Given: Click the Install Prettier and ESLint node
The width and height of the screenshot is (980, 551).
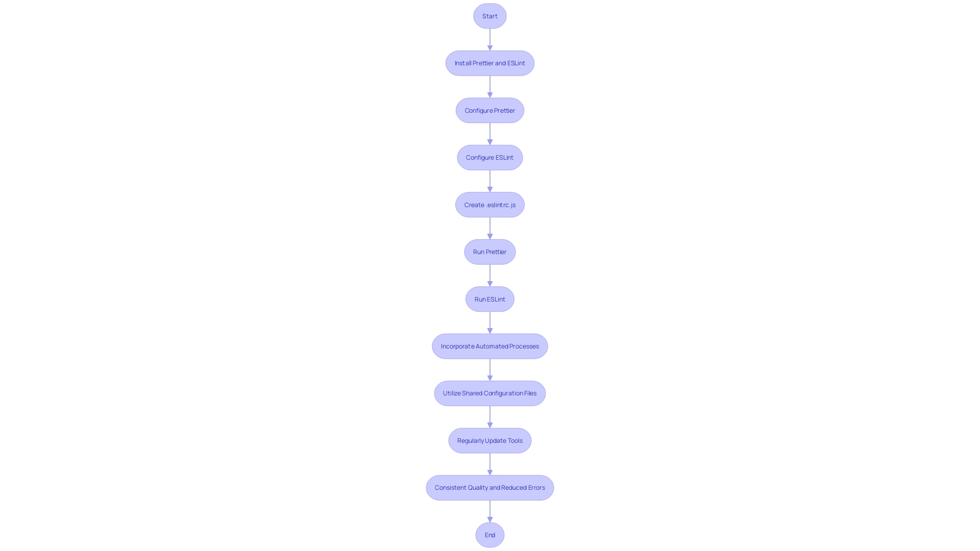Looking at the screenshot, I should (490, 63).
